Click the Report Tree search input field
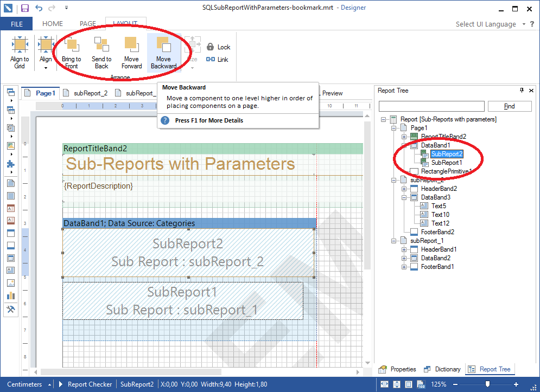540x392 pixels. click(x=431, y=106)
